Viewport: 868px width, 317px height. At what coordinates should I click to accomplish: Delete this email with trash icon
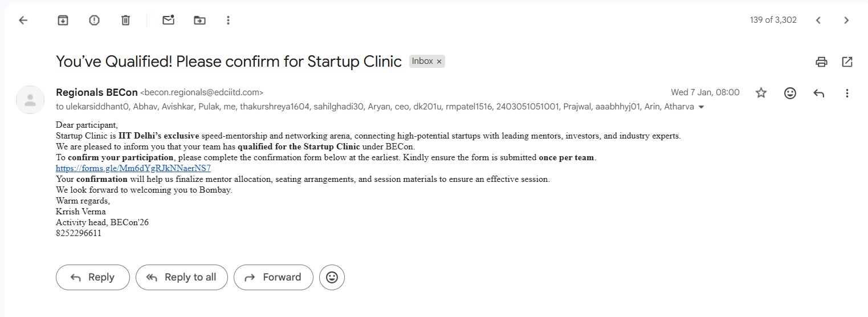[125, 21]
